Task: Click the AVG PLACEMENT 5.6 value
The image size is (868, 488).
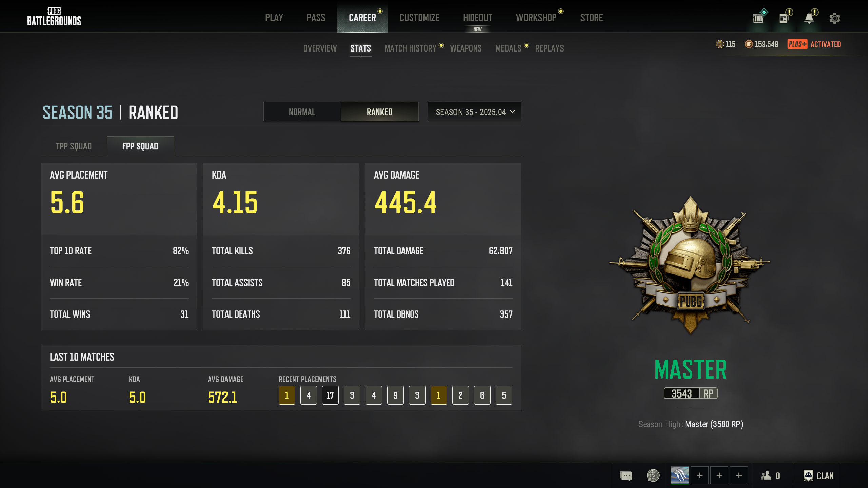Action: 67,203
